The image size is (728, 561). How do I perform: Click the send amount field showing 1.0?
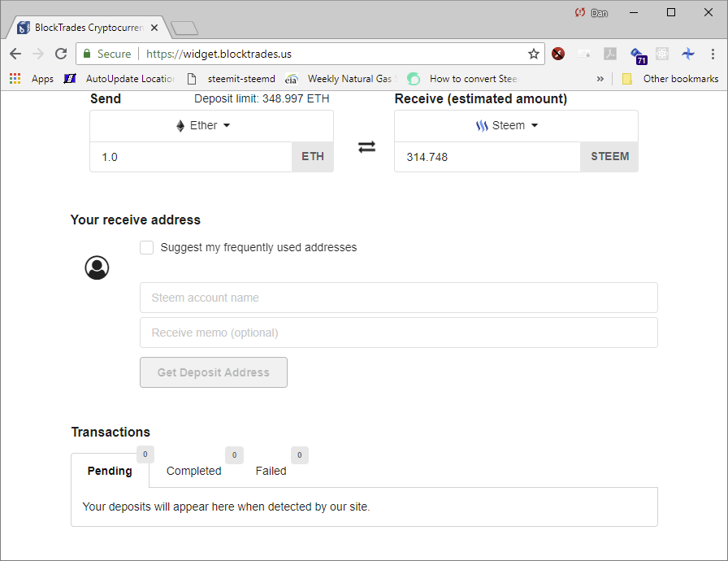click(191, 157)
